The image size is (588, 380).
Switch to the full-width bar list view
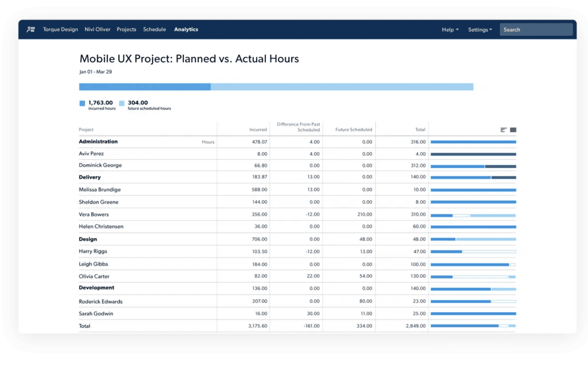[x=513, y=130]
